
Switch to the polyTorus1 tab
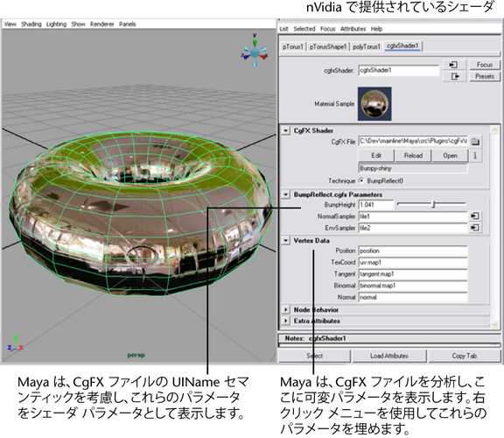pyautogui.click(x=367, y=46)
